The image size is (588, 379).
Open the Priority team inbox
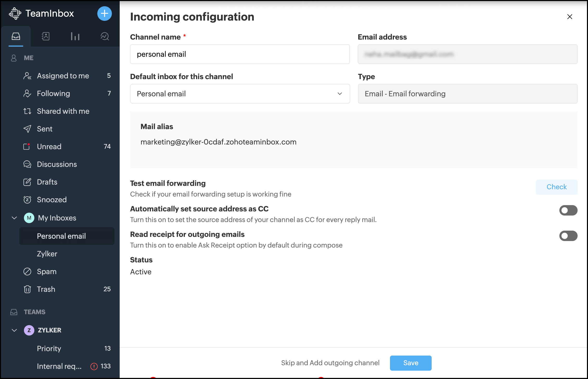67,349
